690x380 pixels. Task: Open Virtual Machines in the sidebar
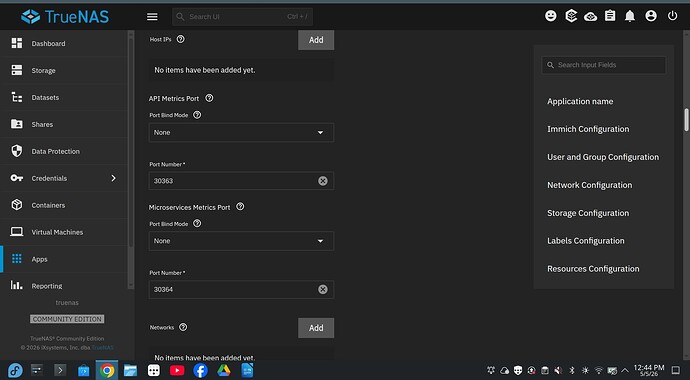[65, 232]
